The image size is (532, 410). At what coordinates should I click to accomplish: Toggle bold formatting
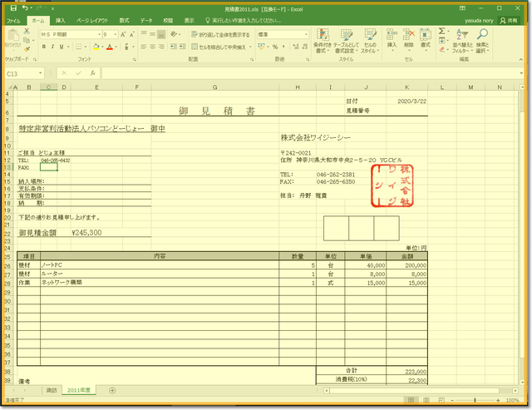tap(44, 47)
